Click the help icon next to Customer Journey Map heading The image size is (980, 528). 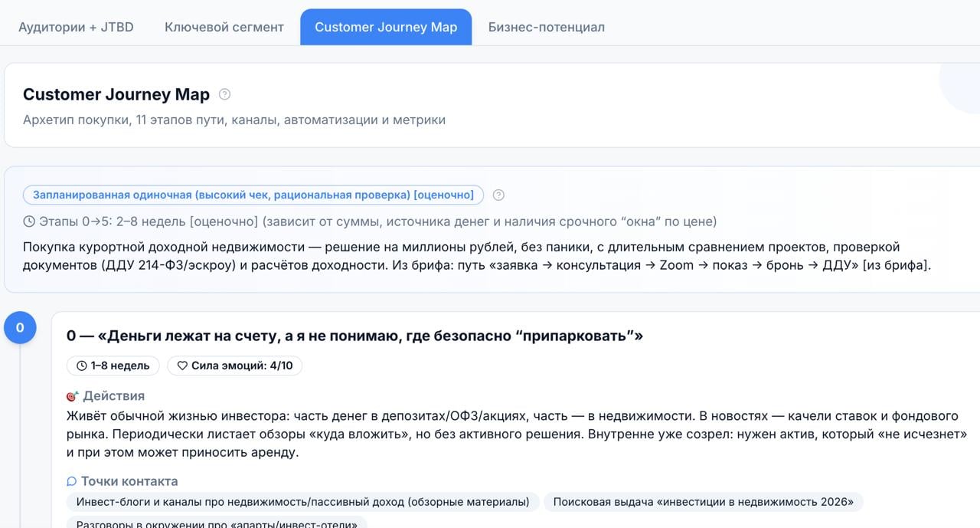[224, 94]
